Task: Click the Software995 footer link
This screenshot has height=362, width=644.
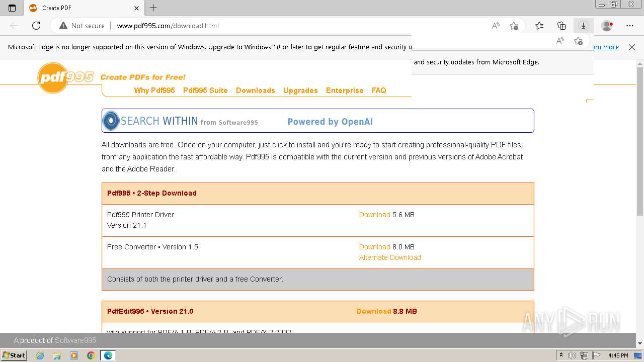Action: [x=75, y=340]
